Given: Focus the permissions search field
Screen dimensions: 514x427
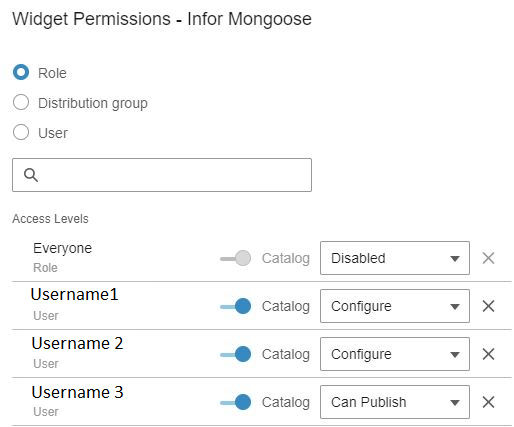Looking at the screenshot, I should coord(162,175).
